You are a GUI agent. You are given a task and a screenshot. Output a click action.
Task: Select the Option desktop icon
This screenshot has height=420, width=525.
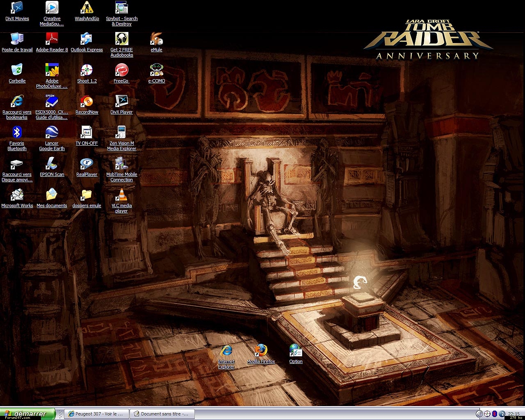(296, 354)
